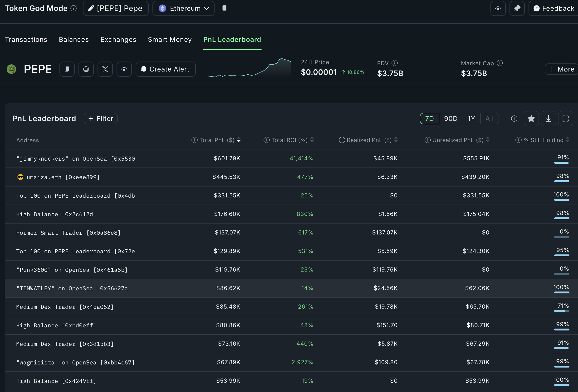Toggle the watch eye icon next to PEPE
Viewport: 578px width, 392px height.
coord(124,69)
